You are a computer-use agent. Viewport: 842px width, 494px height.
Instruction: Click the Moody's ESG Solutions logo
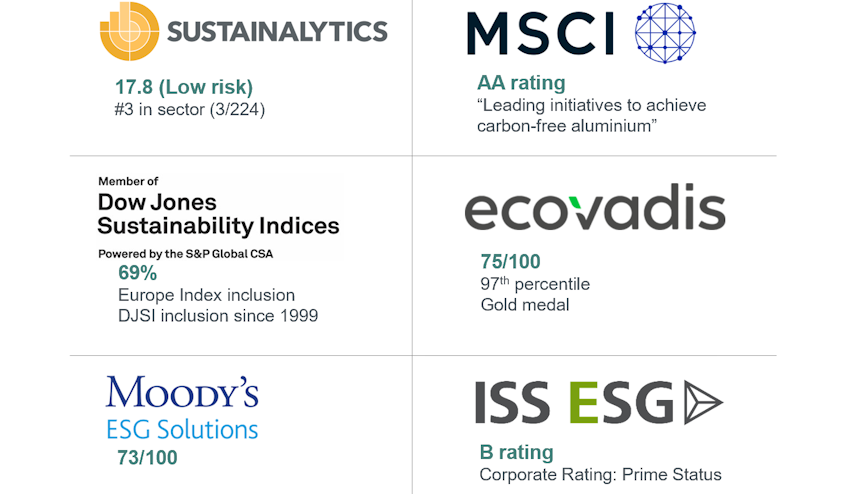[182, 408]
